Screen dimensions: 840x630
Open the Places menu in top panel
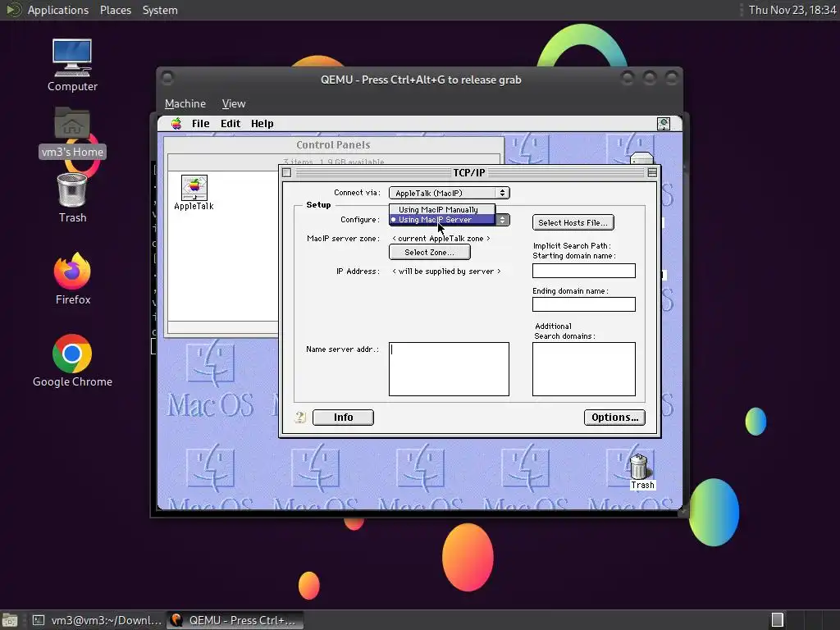pyautogui.click(x=116, y=10)
